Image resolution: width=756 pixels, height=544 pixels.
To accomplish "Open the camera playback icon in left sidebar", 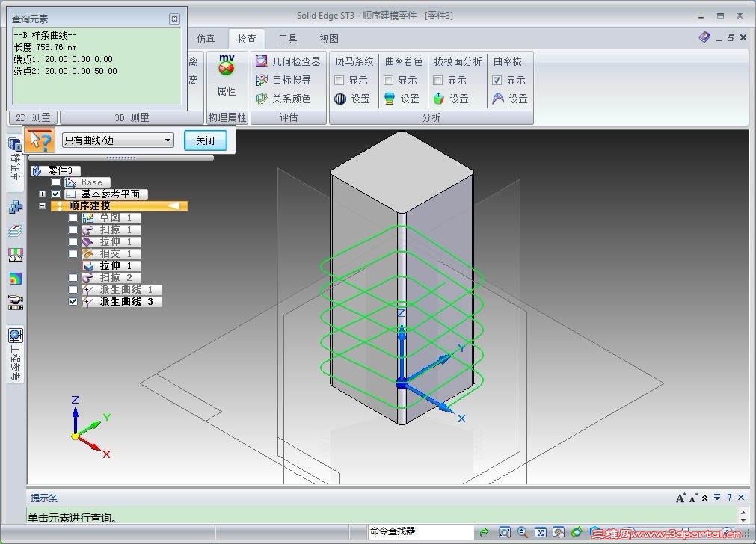I will coord(16,303).
